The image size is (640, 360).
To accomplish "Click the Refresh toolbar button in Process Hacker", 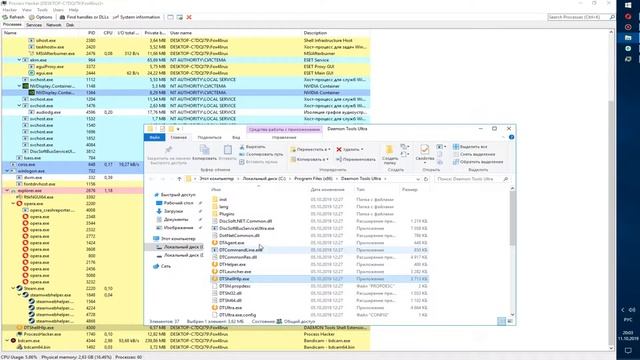I will (x=13, y=17).
